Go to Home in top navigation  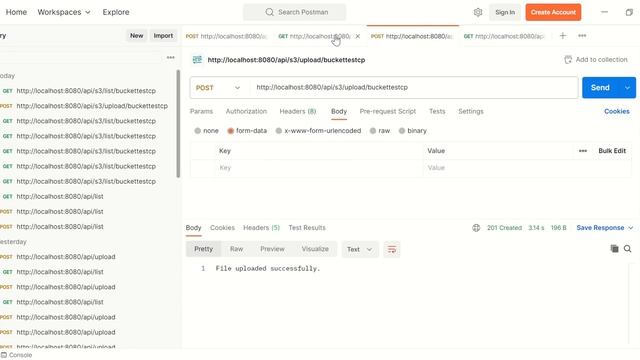coord(16,12)
